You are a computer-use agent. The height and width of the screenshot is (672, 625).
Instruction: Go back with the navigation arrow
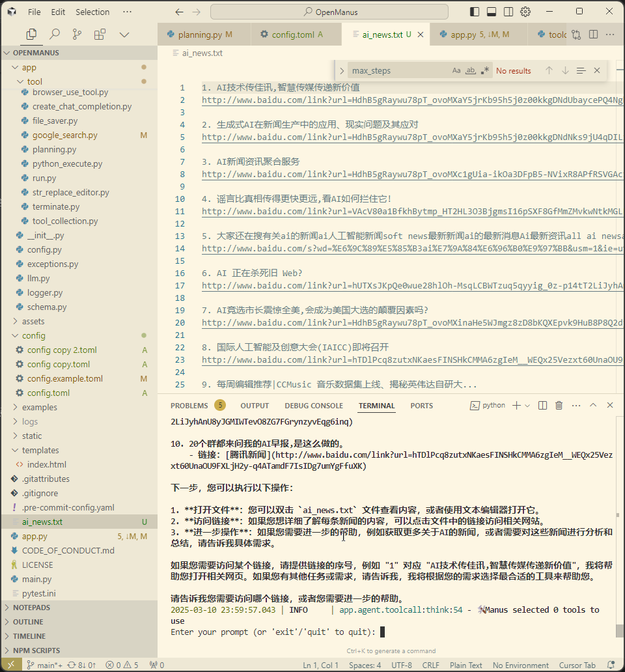[180, 12]
